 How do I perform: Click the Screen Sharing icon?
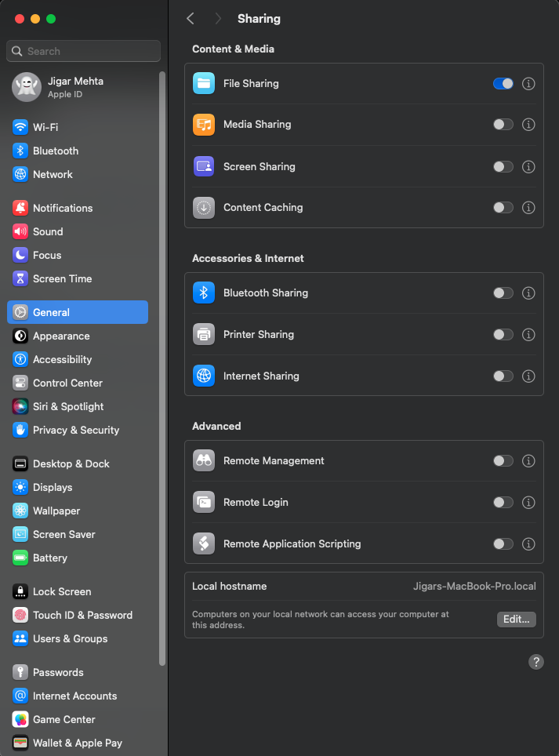[204, 166]
